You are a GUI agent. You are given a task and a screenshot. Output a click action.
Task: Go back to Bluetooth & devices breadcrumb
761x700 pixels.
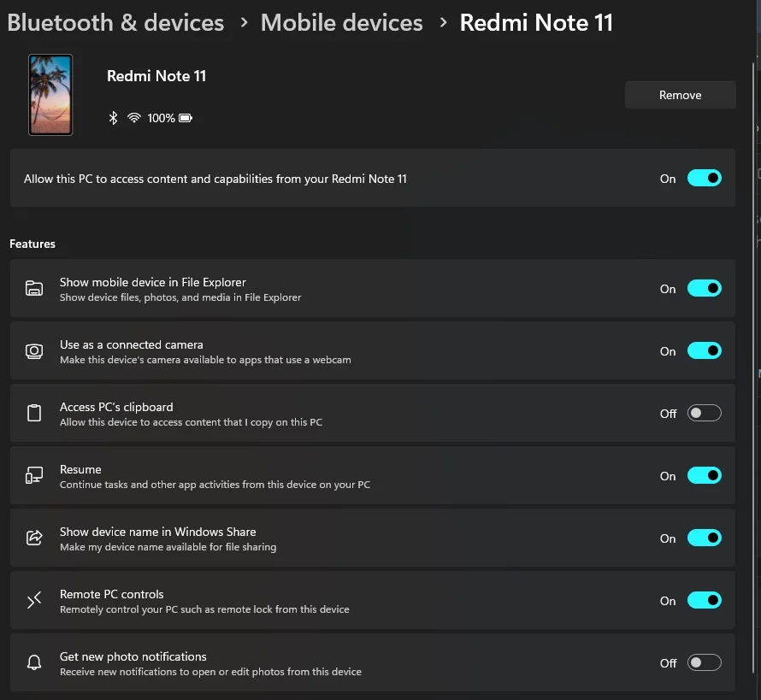pos(115,22)
